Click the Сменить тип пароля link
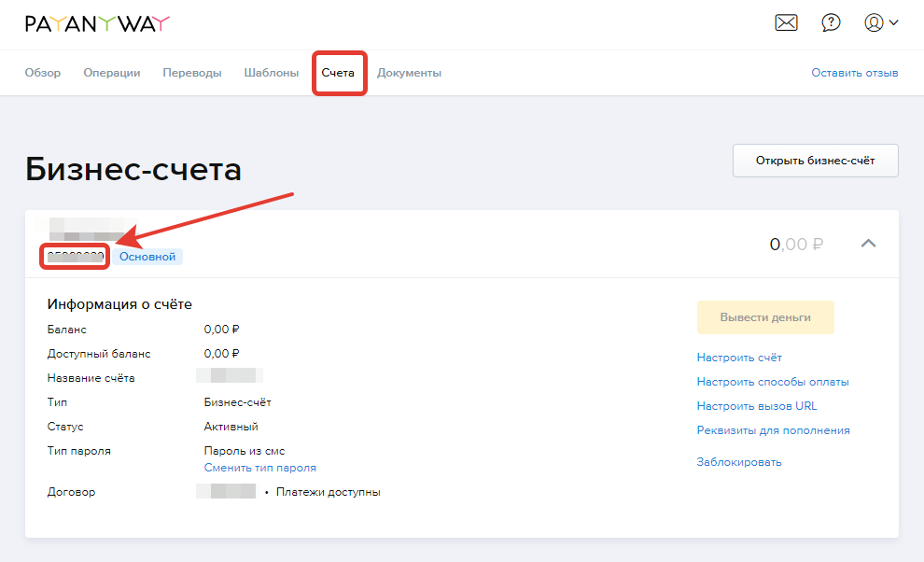The width and height of the screenshot is (924, 562). 259,468
